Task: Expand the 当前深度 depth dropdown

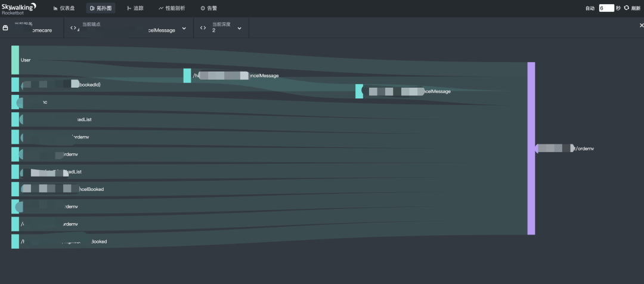Action: click(x=239, y=28)
